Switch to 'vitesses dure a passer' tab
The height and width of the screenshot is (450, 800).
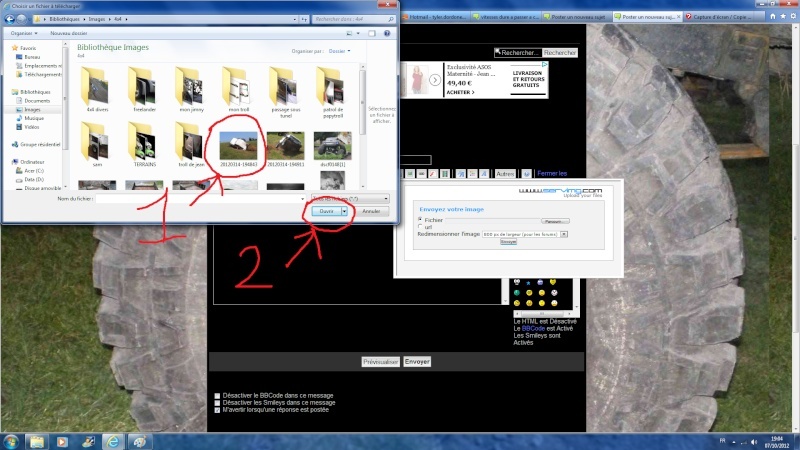point(506,17)
